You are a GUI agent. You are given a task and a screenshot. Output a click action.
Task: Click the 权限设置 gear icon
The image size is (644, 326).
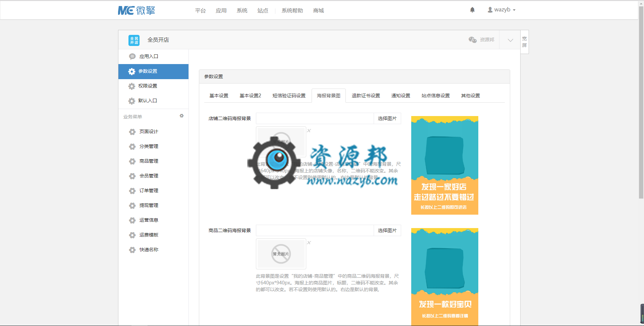point(132,86)
